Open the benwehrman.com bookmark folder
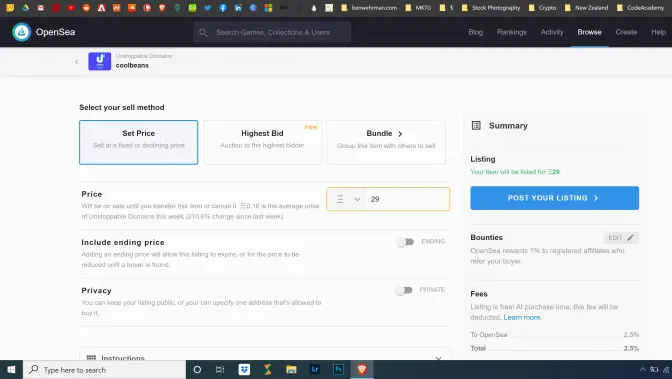 pyautogui.click(x=369, y=8)
